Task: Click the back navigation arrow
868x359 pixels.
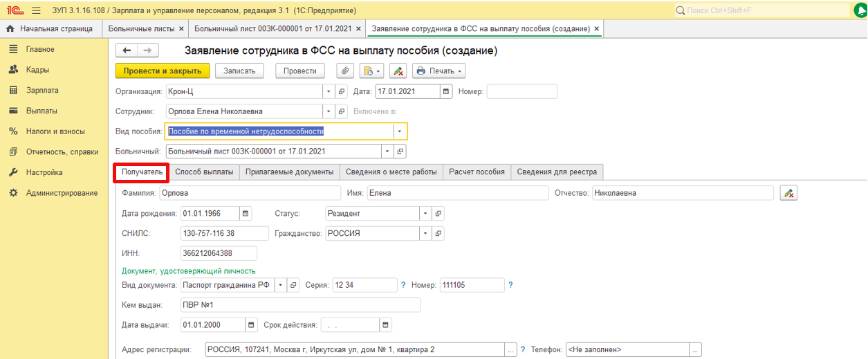Action: coord(127,50)
